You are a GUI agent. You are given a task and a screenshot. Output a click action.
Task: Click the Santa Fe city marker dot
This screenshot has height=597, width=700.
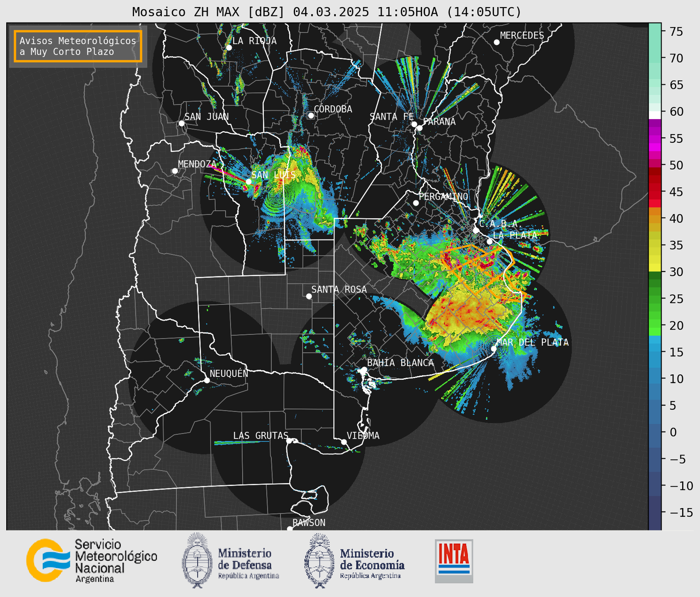click(414, 124)
